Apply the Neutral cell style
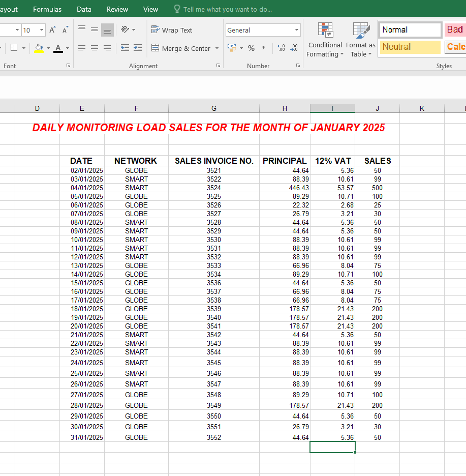 (x=410, y=47)
